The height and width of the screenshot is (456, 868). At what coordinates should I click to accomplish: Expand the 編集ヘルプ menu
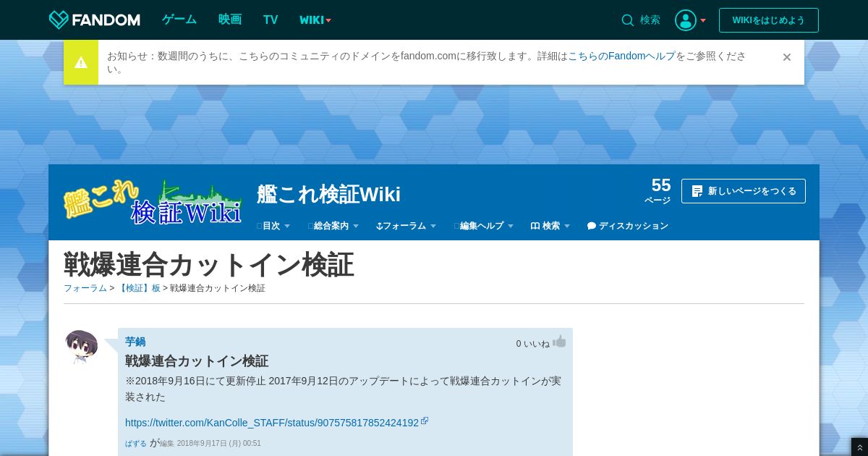(x=484, y=226)
